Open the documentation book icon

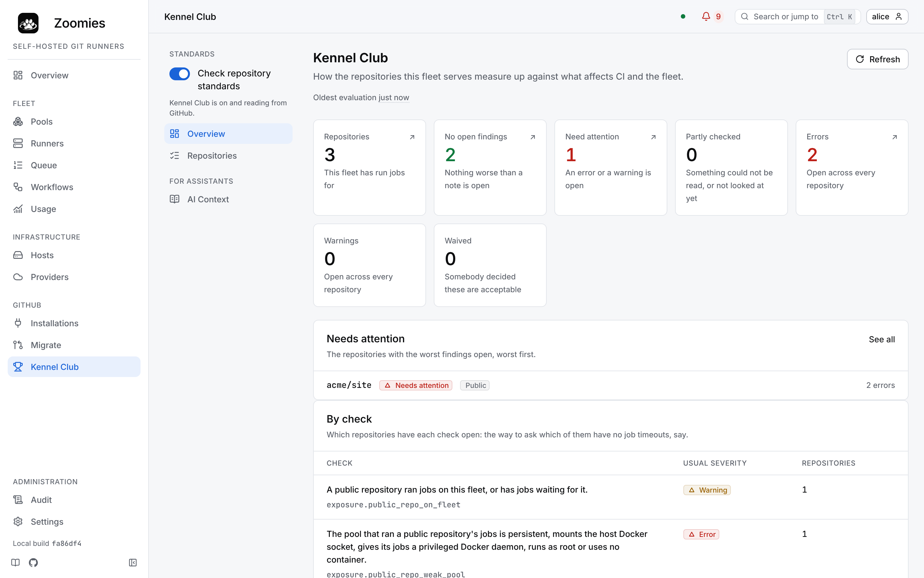(x=16, y=562)
